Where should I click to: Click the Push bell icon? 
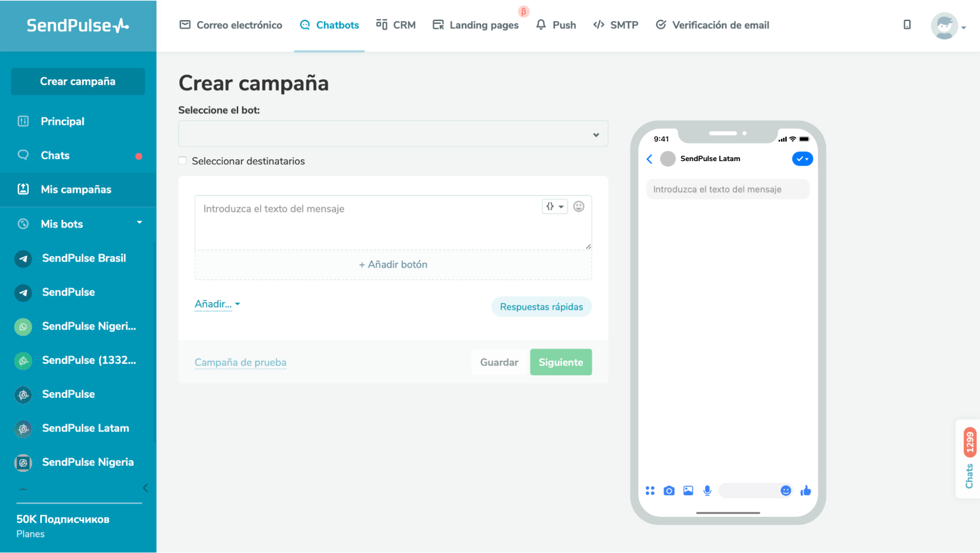[x=541, y=24]
